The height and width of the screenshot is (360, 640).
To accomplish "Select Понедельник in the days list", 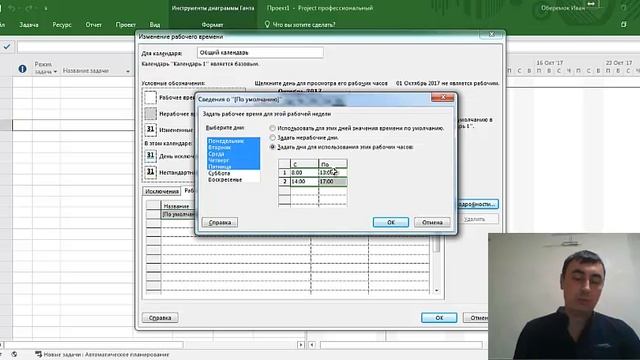I will 233,141.
